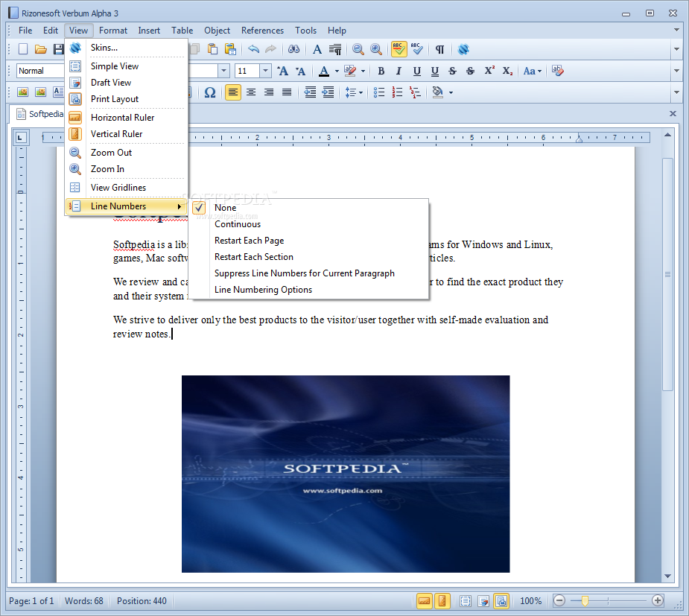Click the bulleted list icon
This screenshot has width=689, height=616.
[x=379, y=92]
